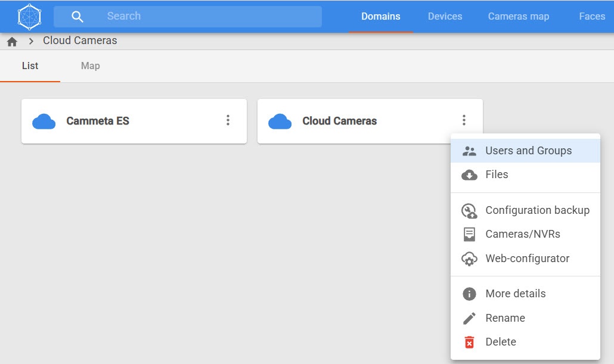614x364 pixels.
Task: Open the Cammeta ES three-dot menu
Action: click(228, 121)
